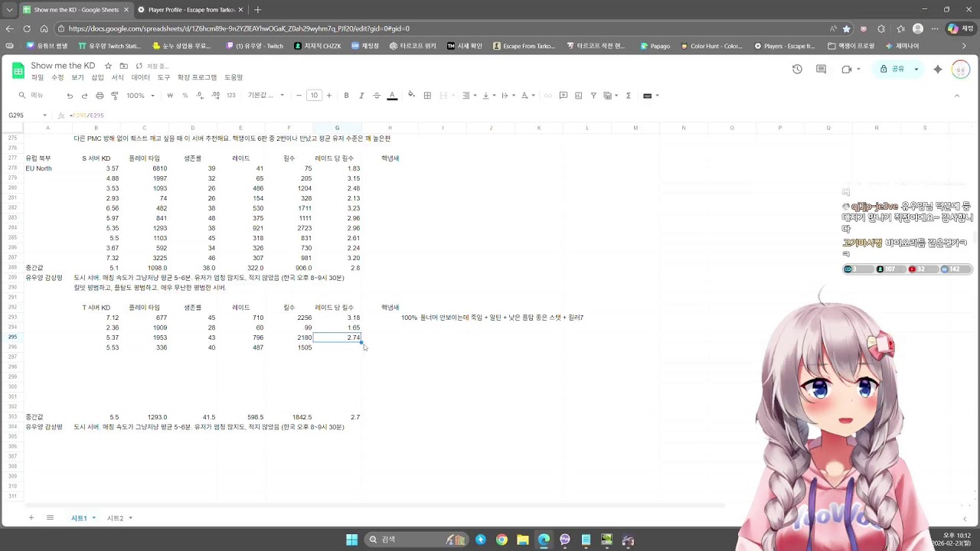Decrease decimal places icon
Screen dimensions: 980x551
pyautogui.click(x=201, y=96)
